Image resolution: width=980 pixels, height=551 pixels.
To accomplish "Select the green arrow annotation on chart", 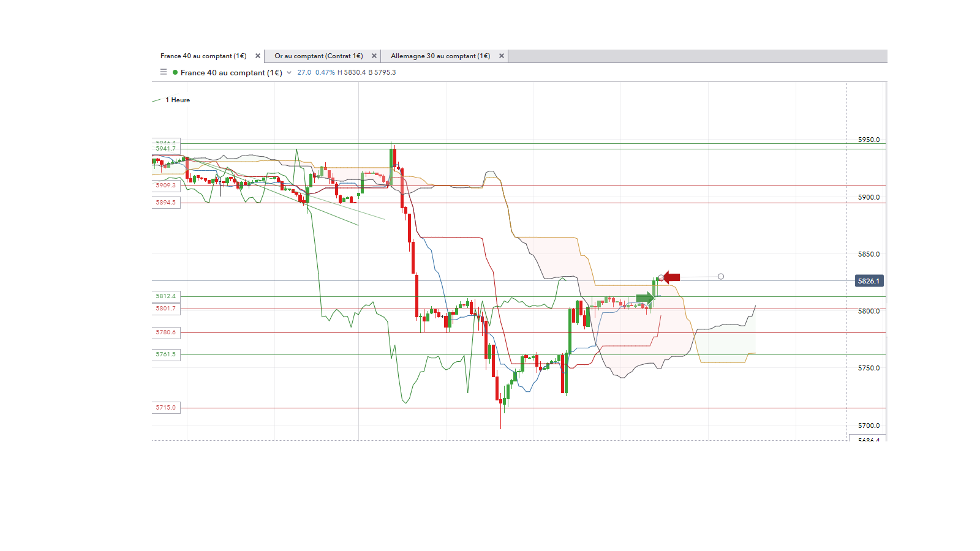I will pyautogui.click(x=645, y=298).
